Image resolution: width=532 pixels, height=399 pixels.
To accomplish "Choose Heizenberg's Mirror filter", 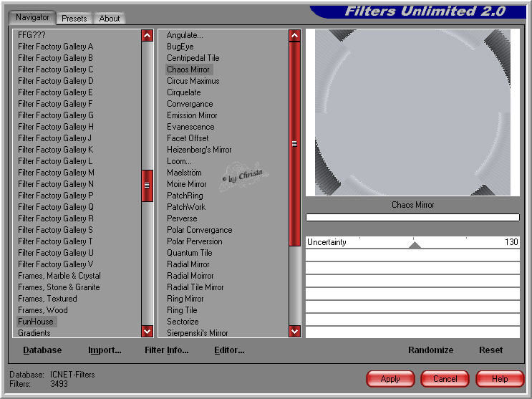I will [199, 150].
